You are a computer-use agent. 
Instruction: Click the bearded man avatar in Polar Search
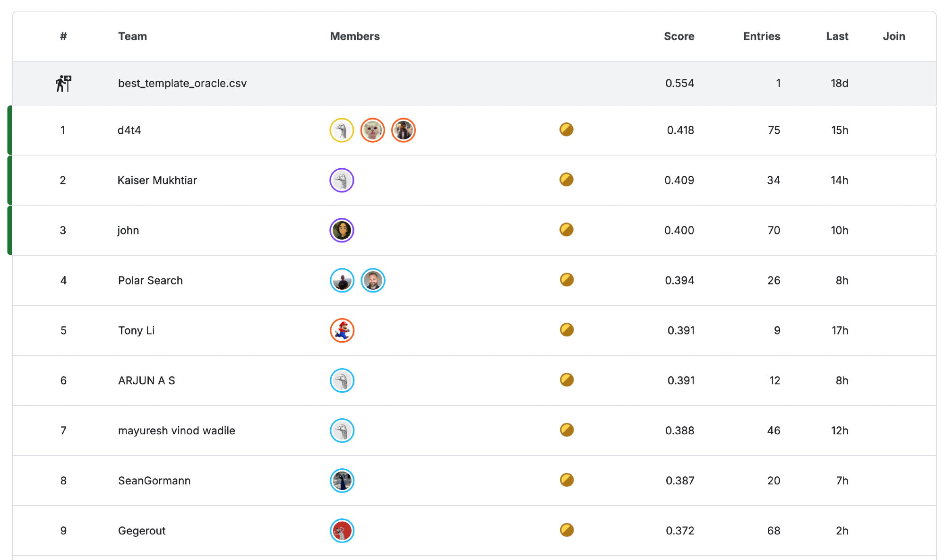tap(373, 280)
